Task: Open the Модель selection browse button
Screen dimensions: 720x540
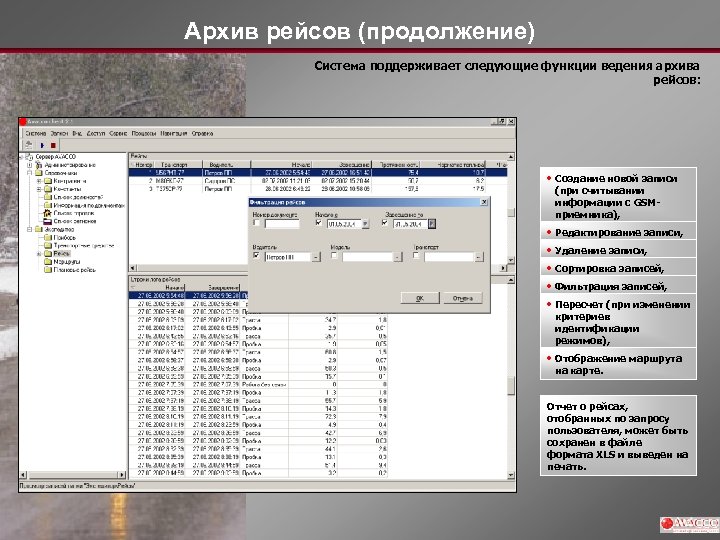Action: point(398,257)
